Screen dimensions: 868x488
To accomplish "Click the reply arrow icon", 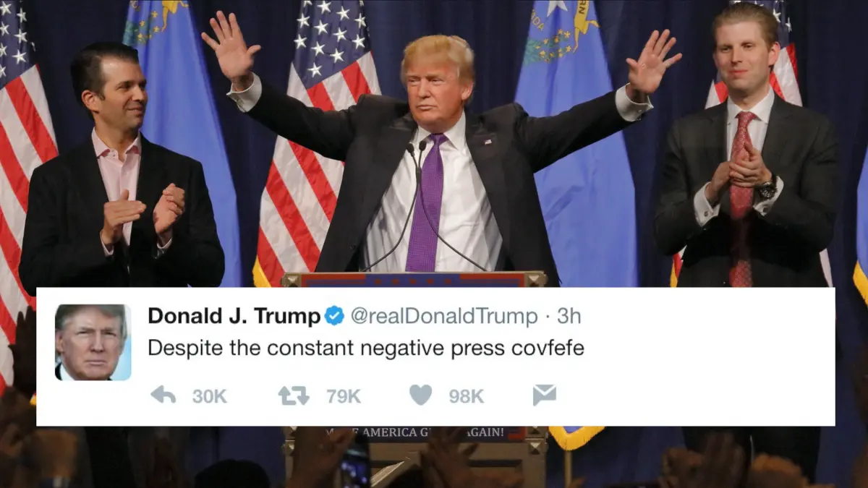I will coord(163,395).
